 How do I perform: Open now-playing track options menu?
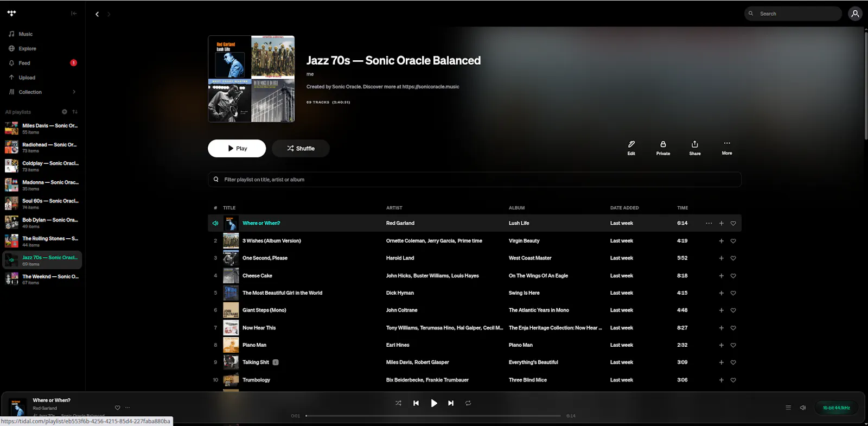point(127,408)
